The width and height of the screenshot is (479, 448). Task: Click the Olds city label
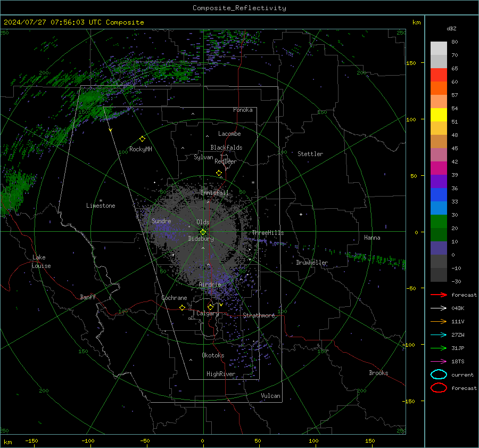pos(203,222)
